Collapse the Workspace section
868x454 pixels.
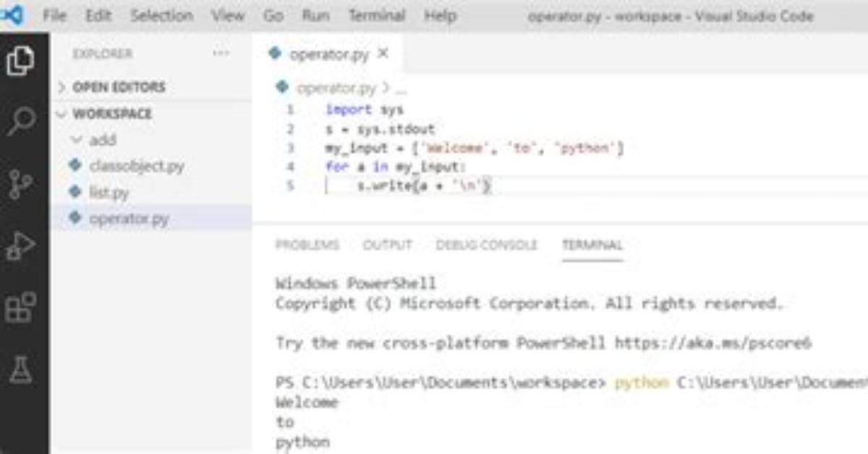coord(112,114)
